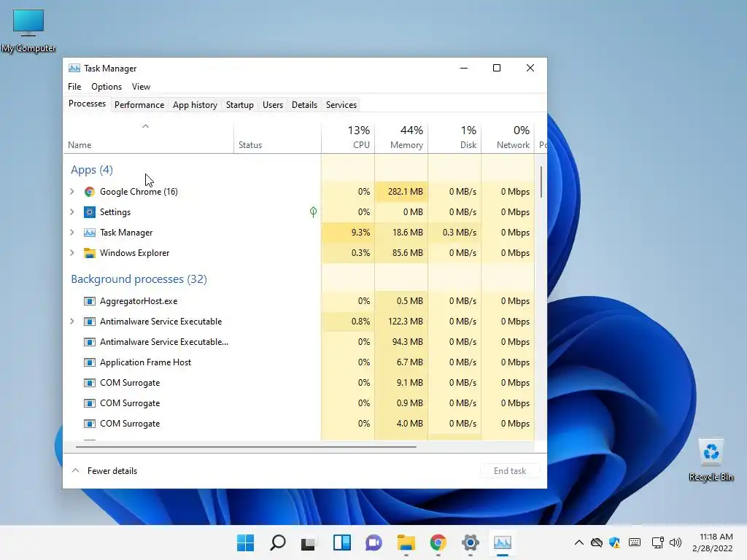The height and width of the screenshot is (560, 747).
Task: Switch to the Services tab
Action: point(341,105)
